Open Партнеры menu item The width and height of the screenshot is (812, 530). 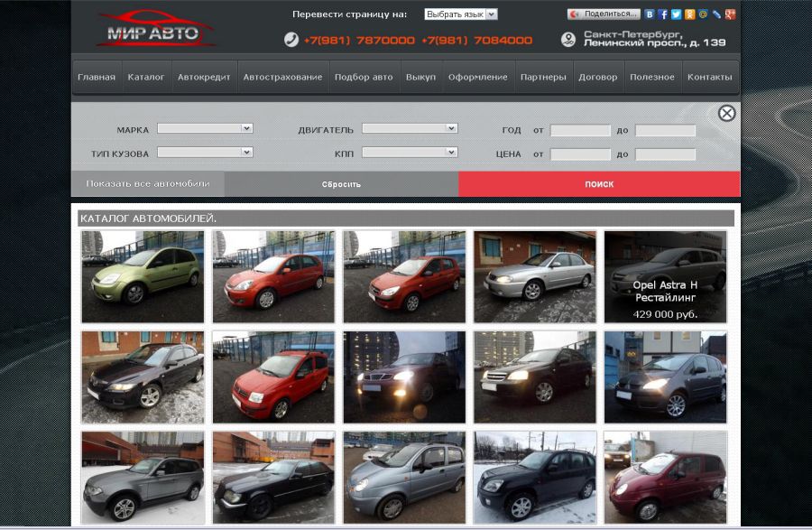pyautogui.click(x=543, y=77)
